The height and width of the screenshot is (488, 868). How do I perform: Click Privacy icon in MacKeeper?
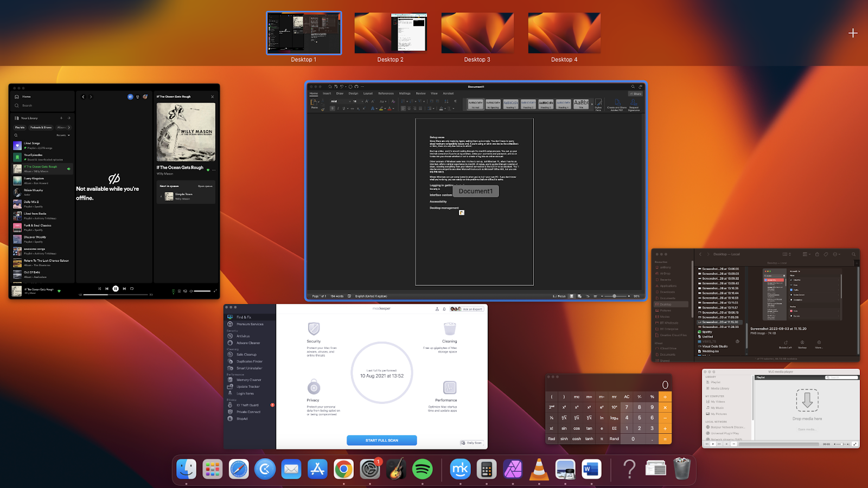pyautogui.click(x=314, y=388)
